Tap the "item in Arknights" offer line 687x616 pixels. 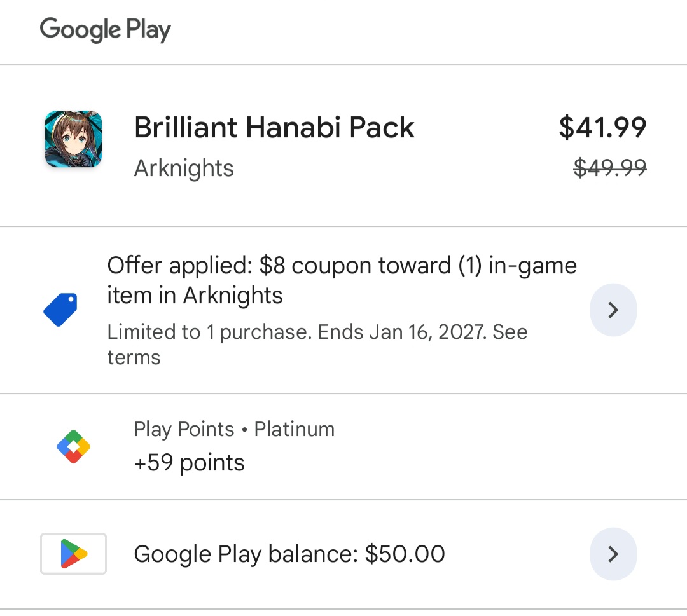tap(195, 296)
